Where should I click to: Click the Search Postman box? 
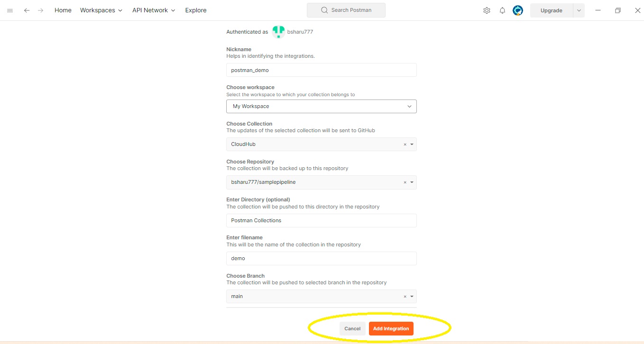[346, 10]
